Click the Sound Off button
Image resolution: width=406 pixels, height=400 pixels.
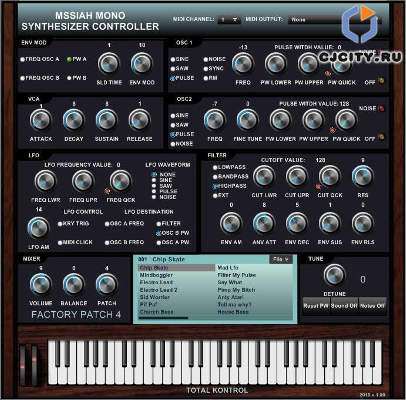(x=344, y=306)
